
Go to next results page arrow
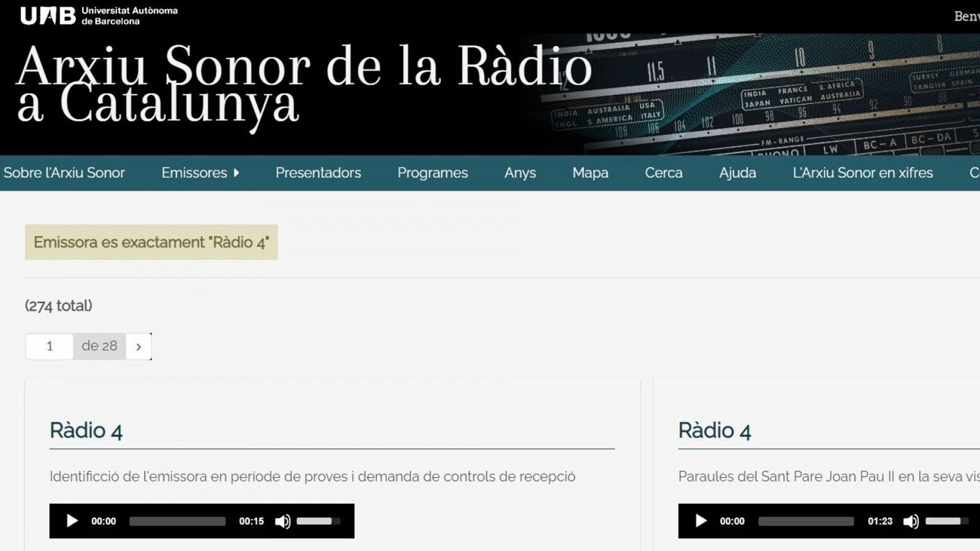(138, 347)
